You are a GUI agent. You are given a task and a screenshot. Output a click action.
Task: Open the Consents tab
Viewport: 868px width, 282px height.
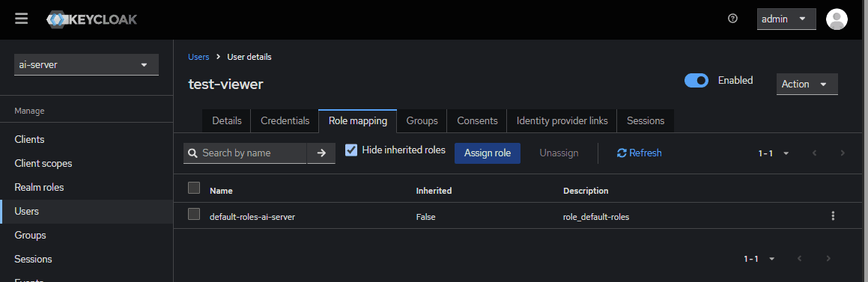[x=477, y=120]
